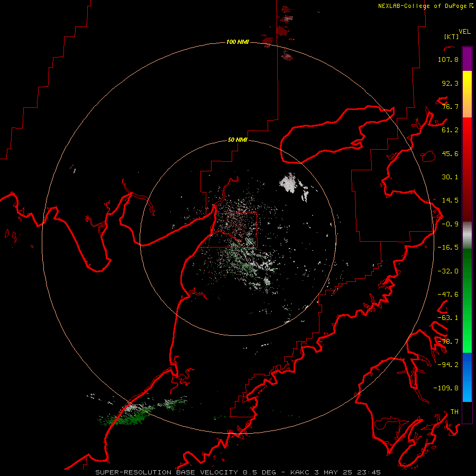Click the 30.1 legend value

[450, 177]
